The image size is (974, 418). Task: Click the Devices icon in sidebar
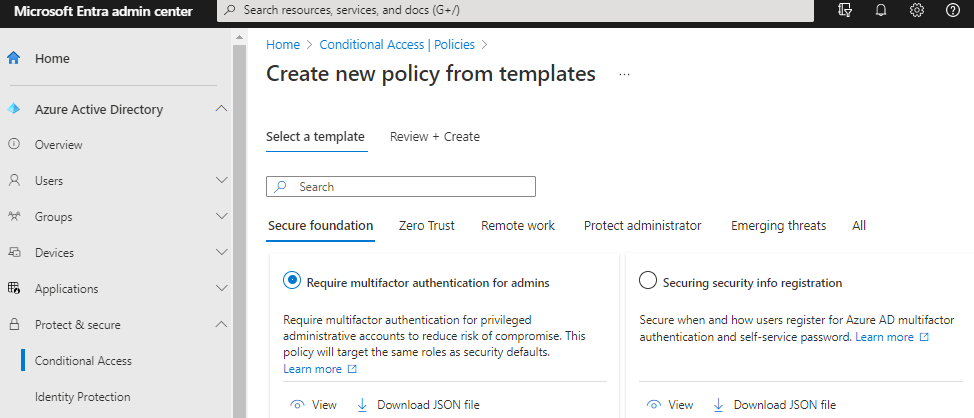(14, 253)
